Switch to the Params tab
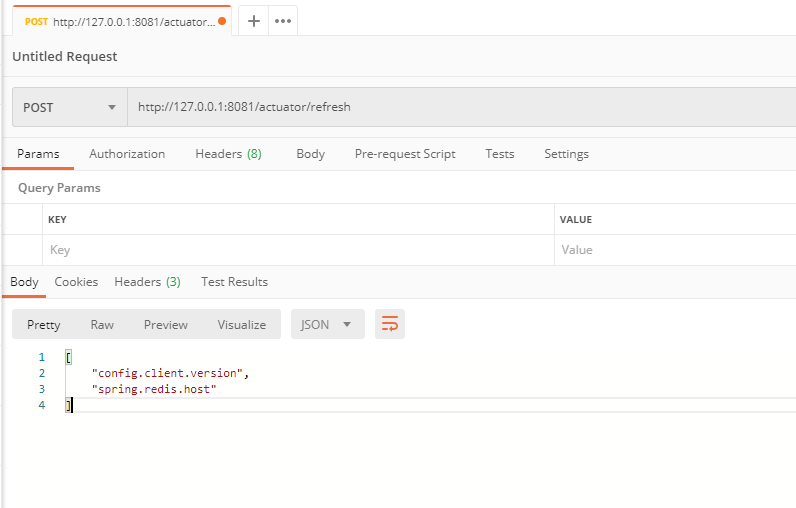This screenshot has width=796, height=508. click(x=38, y=154)
